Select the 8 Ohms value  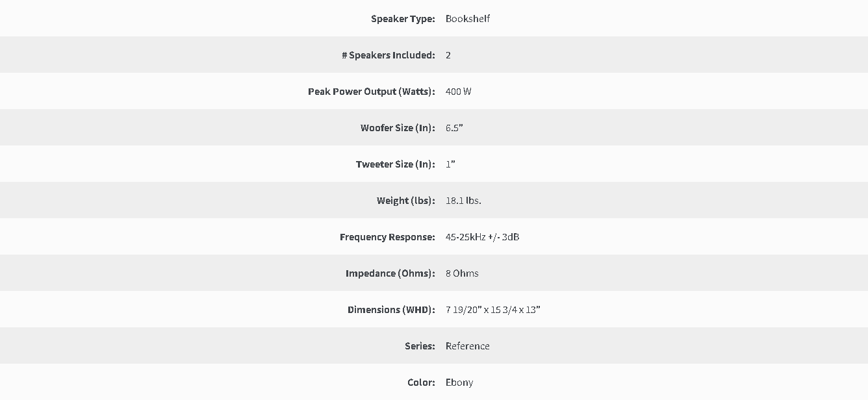coord(462,273)
